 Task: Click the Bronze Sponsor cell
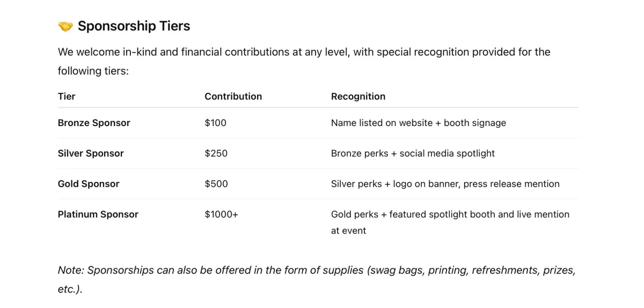(x=94, y=123)
